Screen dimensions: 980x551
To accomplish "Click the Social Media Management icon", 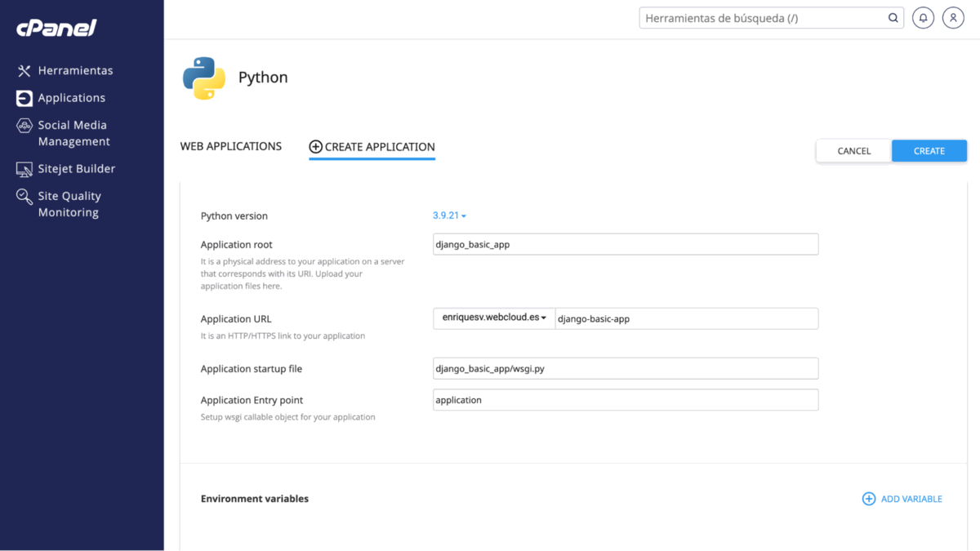I will (x=24, y=126).
